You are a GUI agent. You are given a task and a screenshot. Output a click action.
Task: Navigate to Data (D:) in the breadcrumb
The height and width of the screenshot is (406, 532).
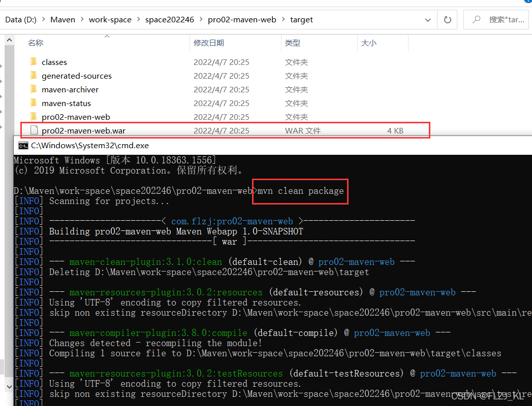click(21, 20)
